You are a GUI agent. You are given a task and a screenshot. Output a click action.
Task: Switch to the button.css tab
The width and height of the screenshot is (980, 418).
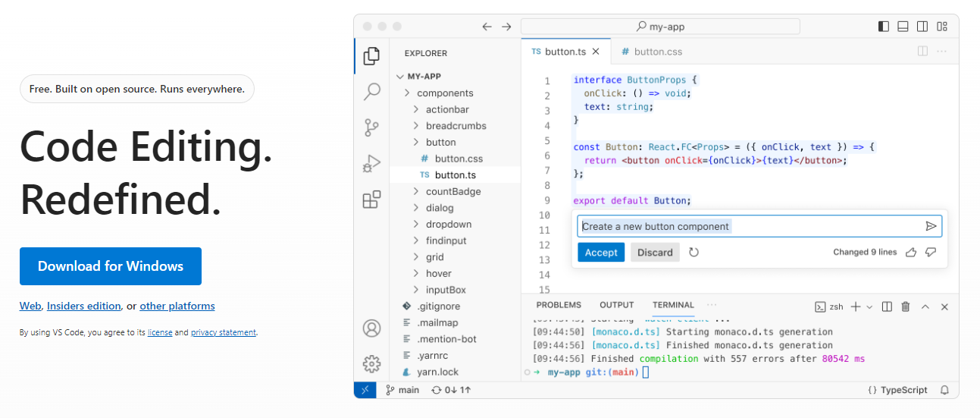652,52
